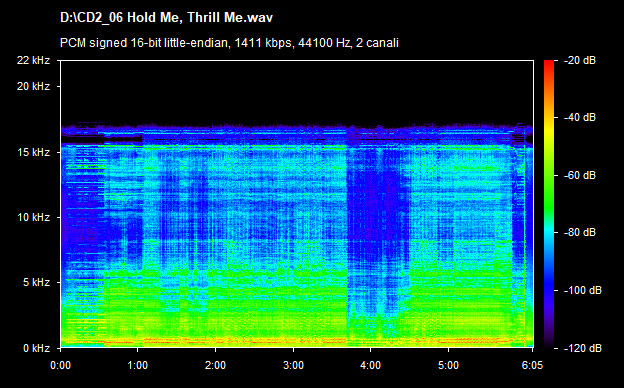Click the 0 kHz axis label
Screen dimensions: 624x388
click(36, 348)
